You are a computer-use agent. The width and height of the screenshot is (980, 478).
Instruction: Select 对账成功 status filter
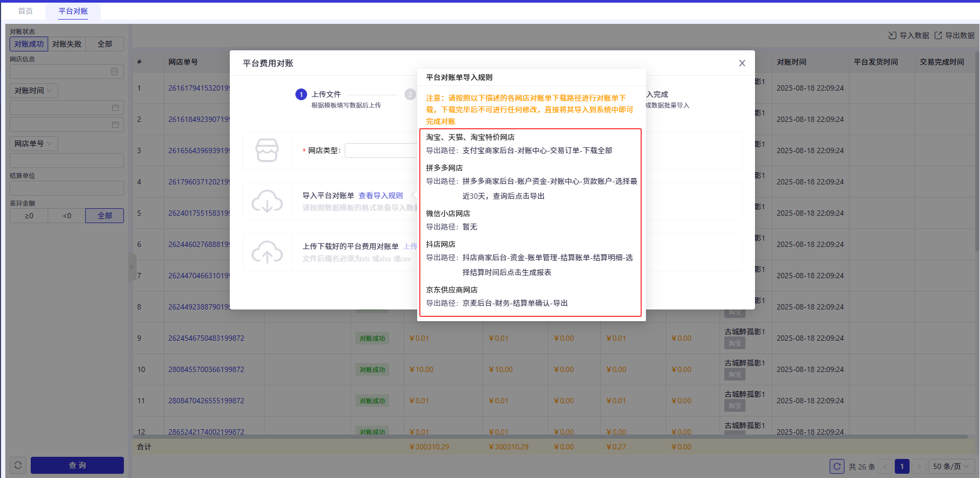click(29, 44)
